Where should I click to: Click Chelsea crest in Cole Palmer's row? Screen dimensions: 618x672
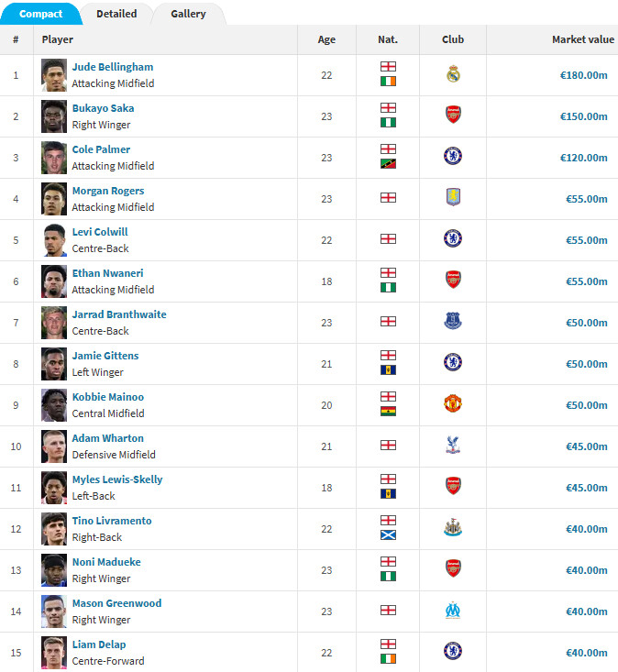pos(452,157)
